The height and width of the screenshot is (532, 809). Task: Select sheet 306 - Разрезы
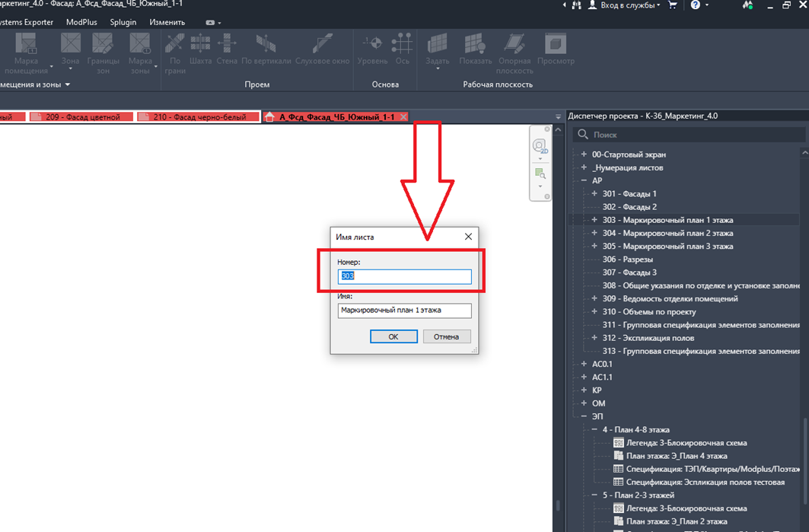click(x=627, y=259)
